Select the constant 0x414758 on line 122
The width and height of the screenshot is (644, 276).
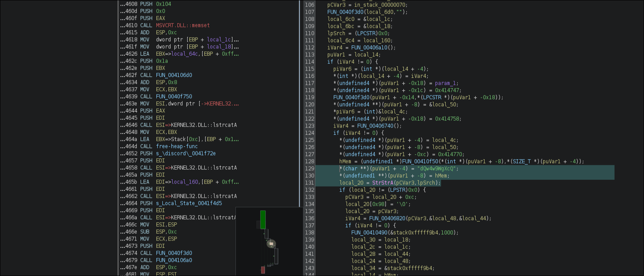447,119
